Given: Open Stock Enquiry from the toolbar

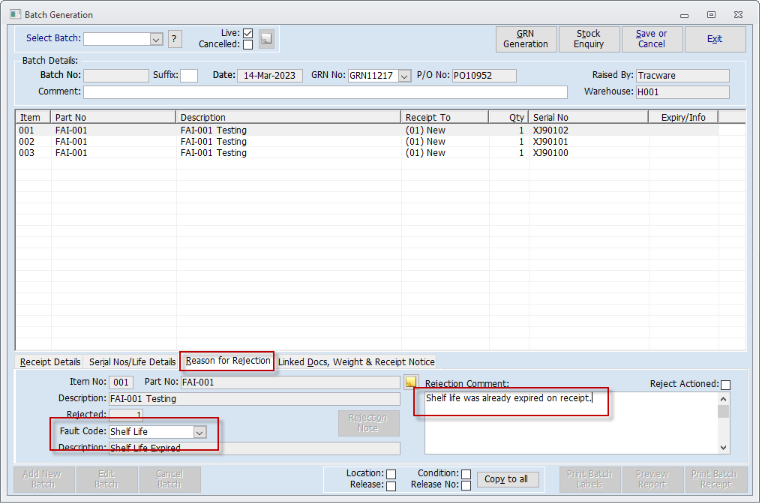Looking at the screenshot, I should tap(588, 39).
